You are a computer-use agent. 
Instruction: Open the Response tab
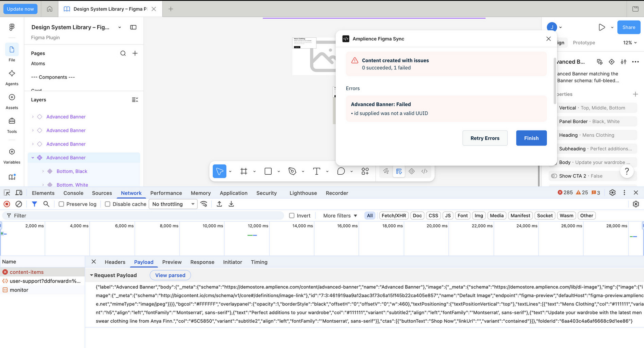click(x=202, y=262)
